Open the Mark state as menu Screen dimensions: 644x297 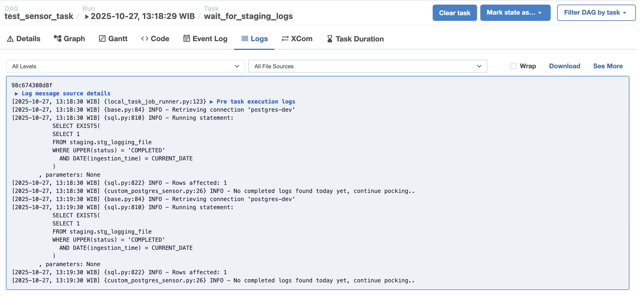tap(515, 13)
